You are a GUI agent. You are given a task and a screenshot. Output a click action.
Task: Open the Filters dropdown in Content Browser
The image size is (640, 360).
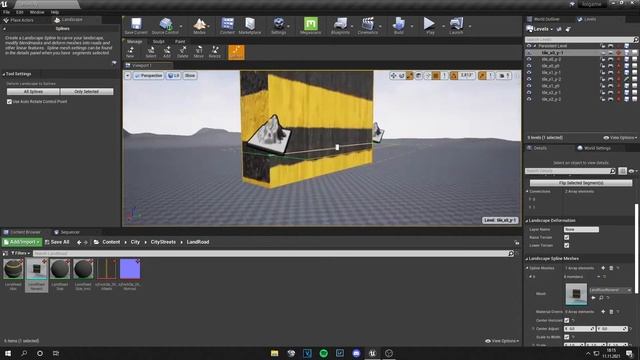(20, 253)
